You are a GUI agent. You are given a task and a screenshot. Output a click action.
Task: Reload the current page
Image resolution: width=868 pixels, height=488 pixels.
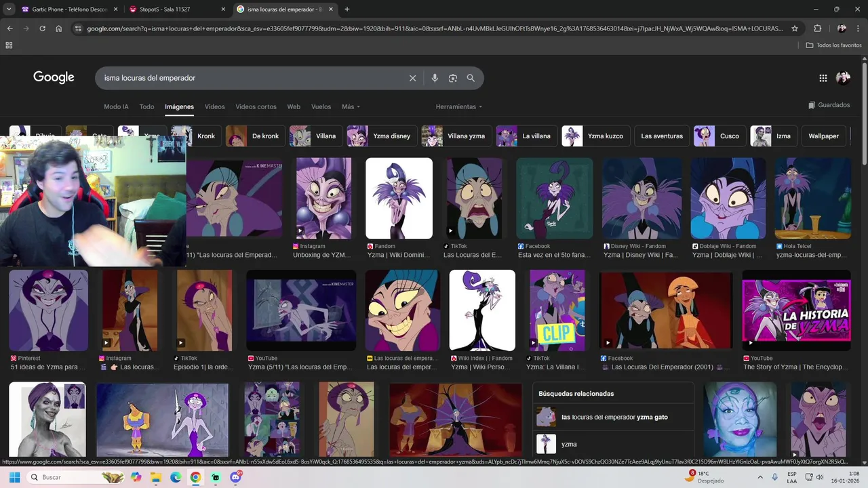click(x=42, y=28)
